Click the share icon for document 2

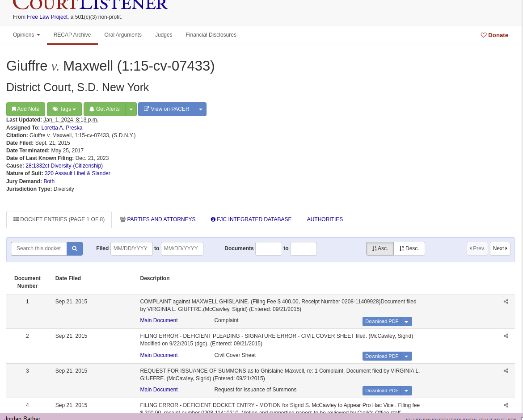pyautogui.click(x=506, y=336)
